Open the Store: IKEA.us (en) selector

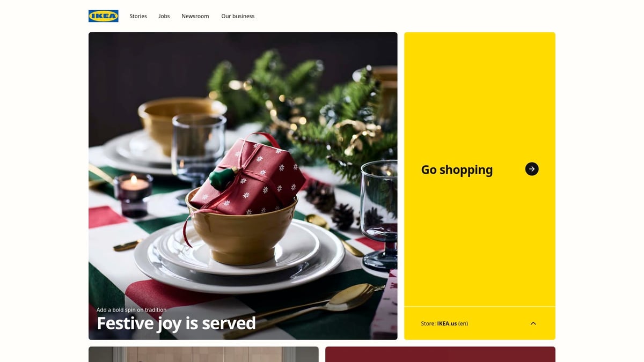coord(480,323)
